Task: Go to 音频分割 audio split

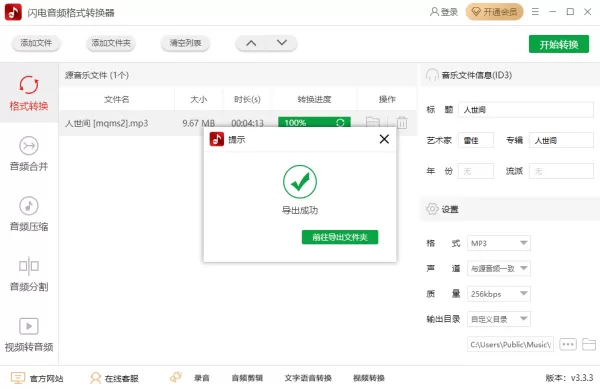Action: point(29,274)
